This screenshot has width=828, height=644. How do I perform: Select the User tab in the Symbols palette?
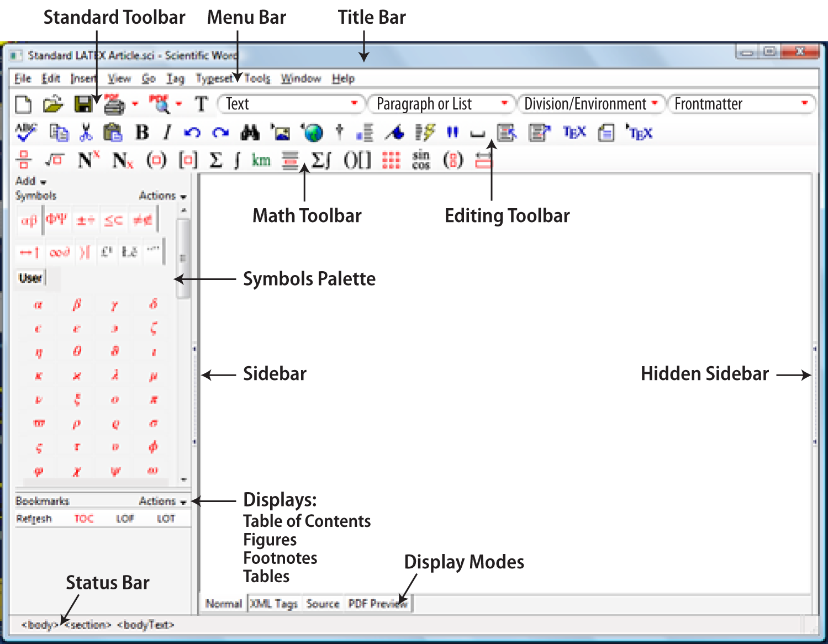click(x=31, y=278)
